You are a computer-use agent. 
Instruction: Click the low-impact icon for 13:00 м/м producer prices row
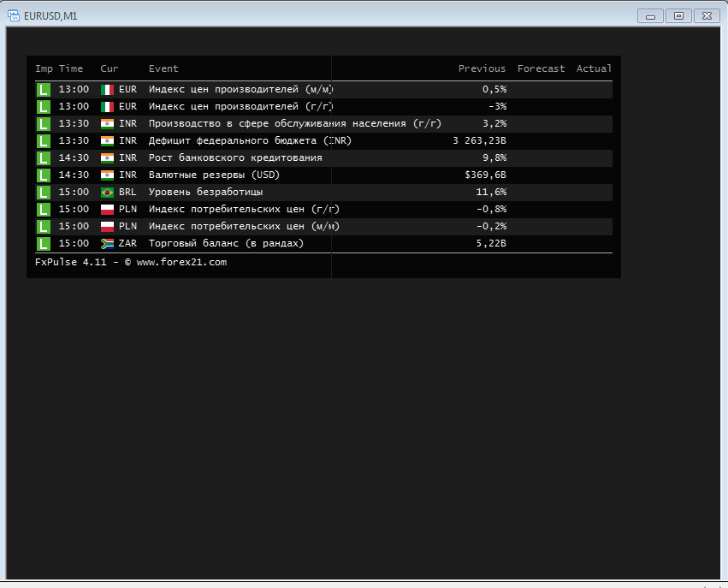(43, 90)
